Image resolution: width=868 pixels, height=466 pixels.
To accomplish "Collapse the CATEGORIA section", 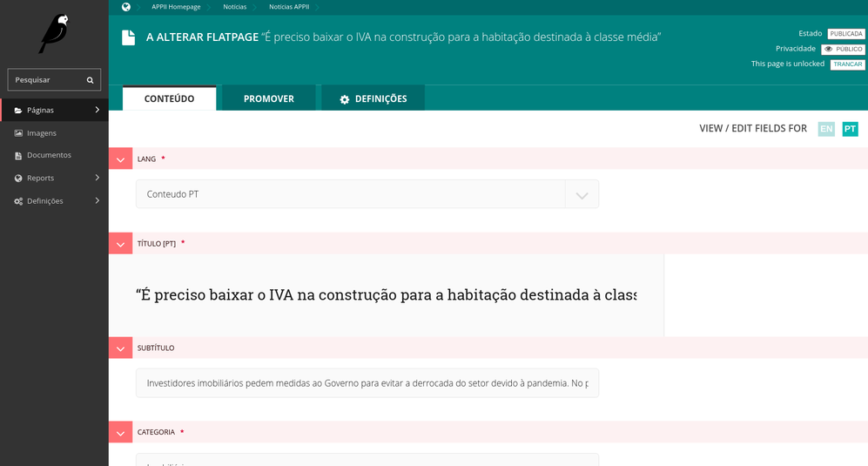I will [121, 432].
